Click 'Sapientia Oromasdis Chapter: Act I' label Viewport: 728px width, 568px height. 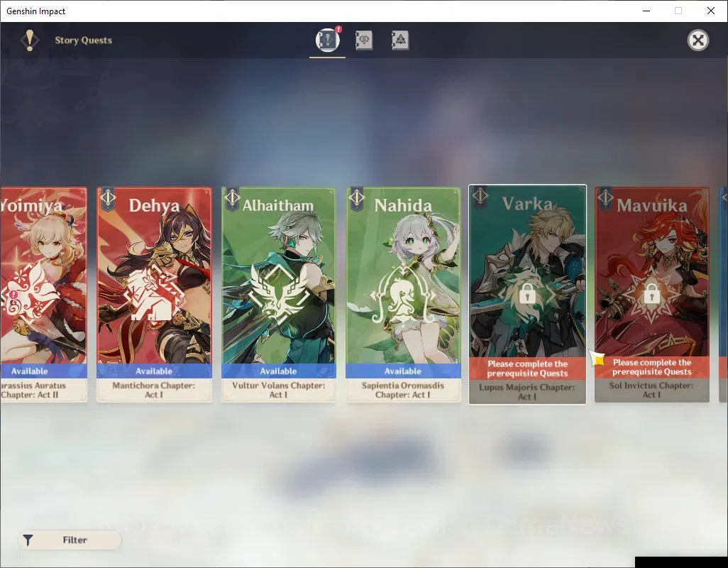click(x=403, y=390)
